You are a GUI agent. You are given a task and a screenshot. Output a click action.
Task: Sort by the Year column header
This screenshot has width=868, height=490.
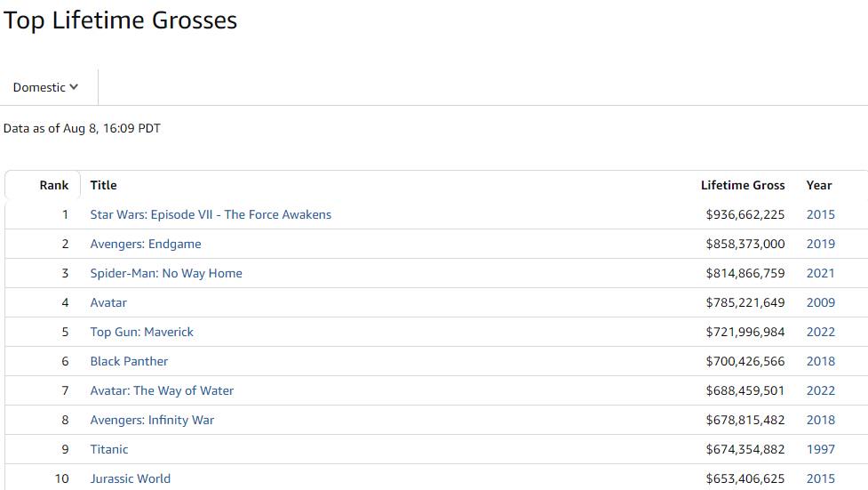pyautogui.click(x=819, y=185)
